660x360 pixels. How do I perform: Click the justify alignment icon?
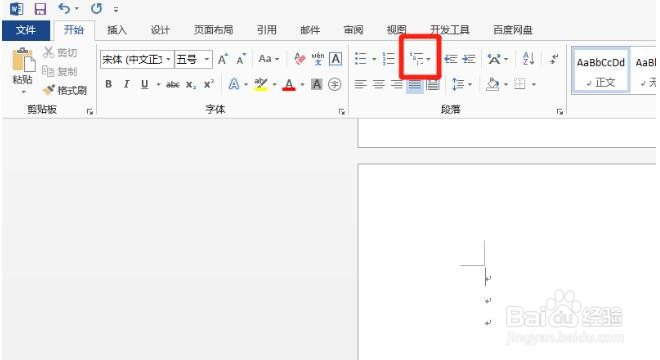(x=415, y=85)
